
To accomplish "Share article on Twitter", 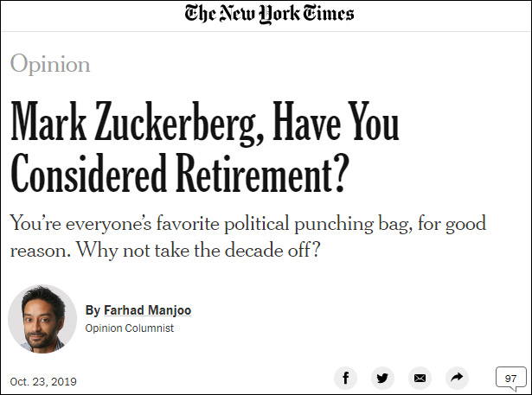I will pos(382,378).
